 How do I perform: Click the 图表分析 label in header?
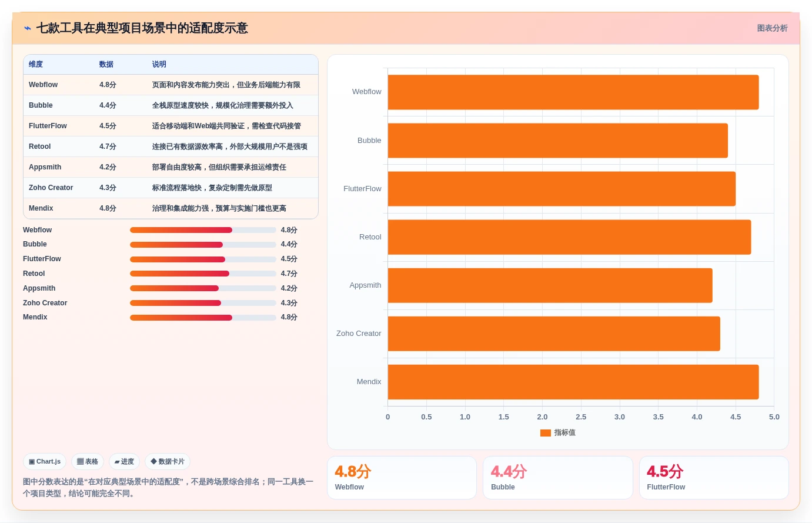click(x=772, y=28)
